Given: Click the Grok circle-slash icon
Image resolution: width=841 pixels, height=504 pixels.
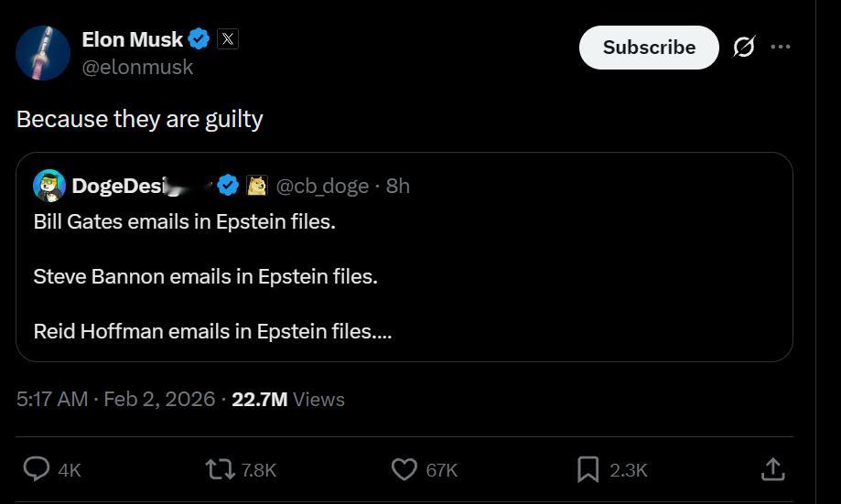Looking at the screenshot, I should click(x=744, y=47).
